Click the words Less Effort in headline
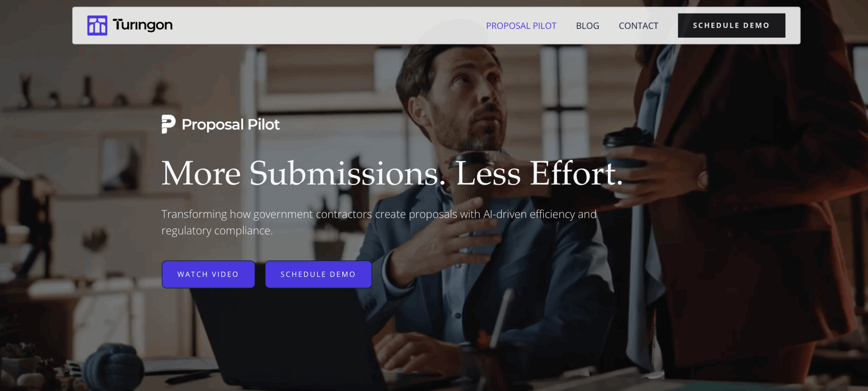The height and width of the screenshot is (391, 868). pos(539,173)
